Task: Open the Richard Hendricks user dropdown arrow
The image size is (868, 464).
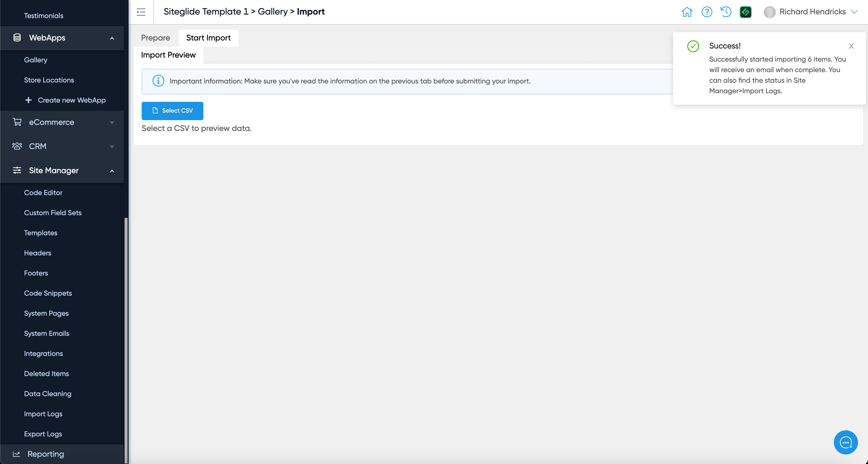Action: click(x=854, y=12)
